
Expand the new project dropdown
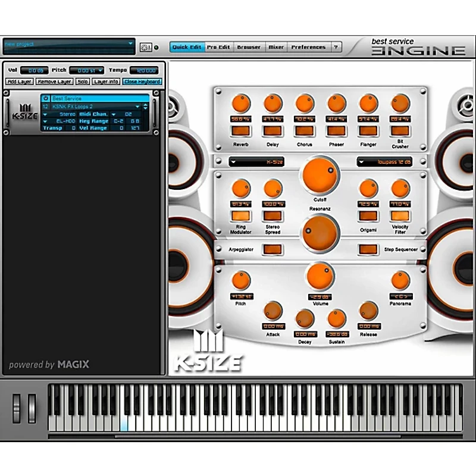131,44
